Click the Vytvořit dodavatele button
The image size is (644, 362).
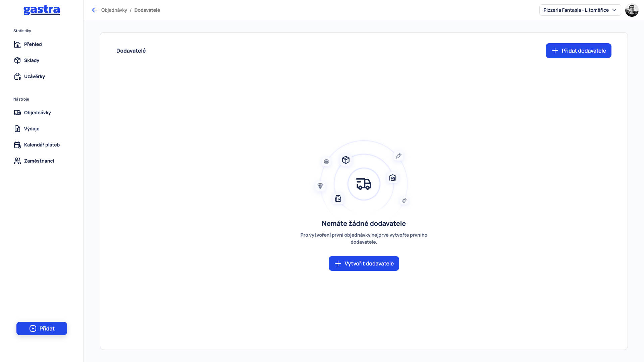[x=364, y=263]
